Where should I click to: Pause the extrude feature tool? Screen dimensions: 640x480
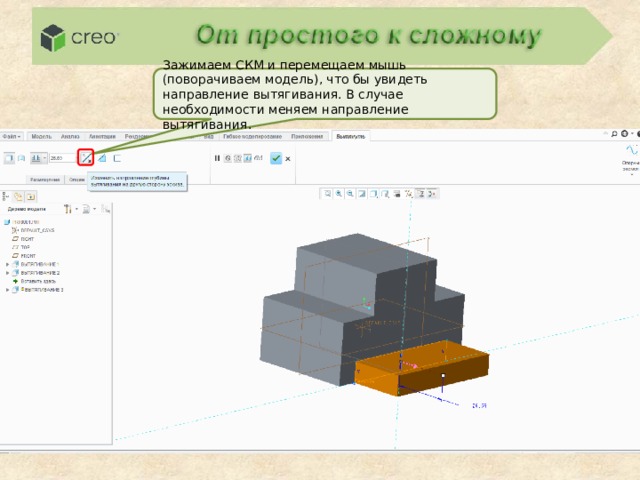[217, 158]
